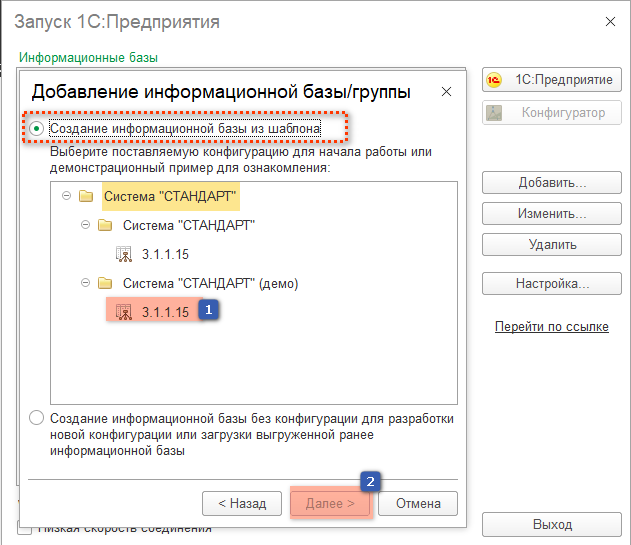
Task: Choose infobase creation without configuration radio button
Action: (x=37, y=418)
